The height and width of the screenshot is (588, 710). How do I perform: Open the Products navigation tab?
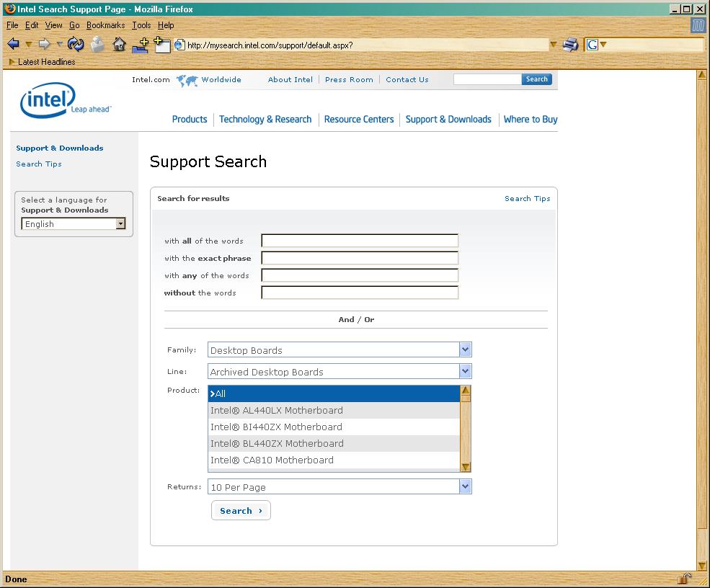click(190, 119)
